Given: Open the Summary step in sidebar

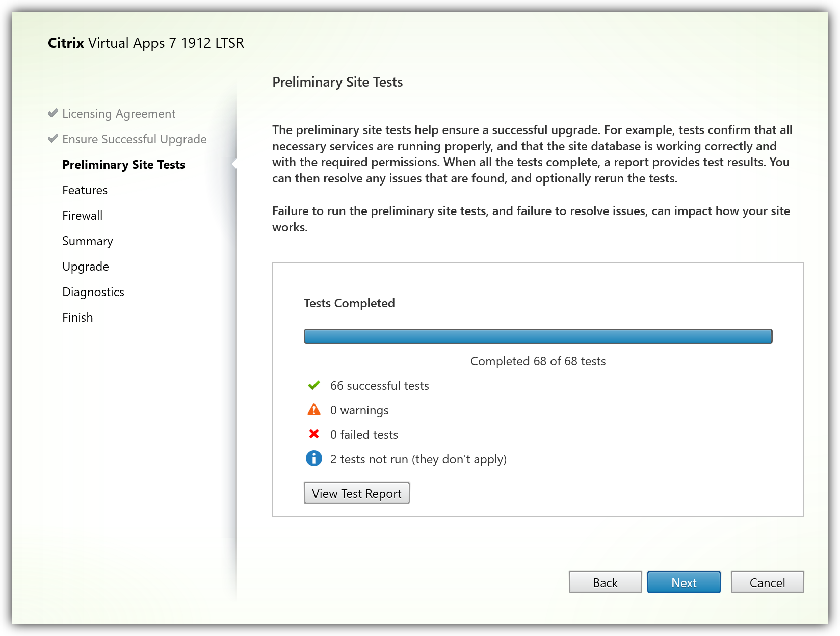Looking at the screenshot, I should pyautogui.click(x=88, y=241).
